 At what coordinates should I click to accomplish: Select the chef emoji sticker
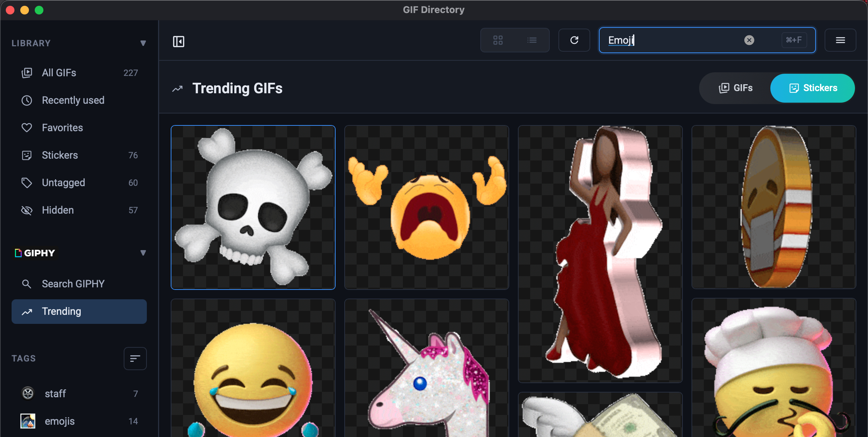point(774,368)
